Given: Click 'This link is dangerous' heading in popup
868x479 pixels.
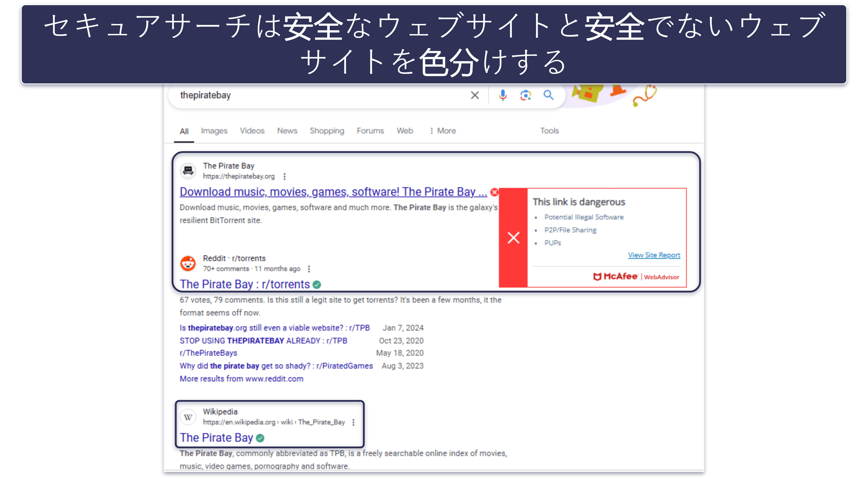Looking at the screenshot, I should click(x=579, y=202).
